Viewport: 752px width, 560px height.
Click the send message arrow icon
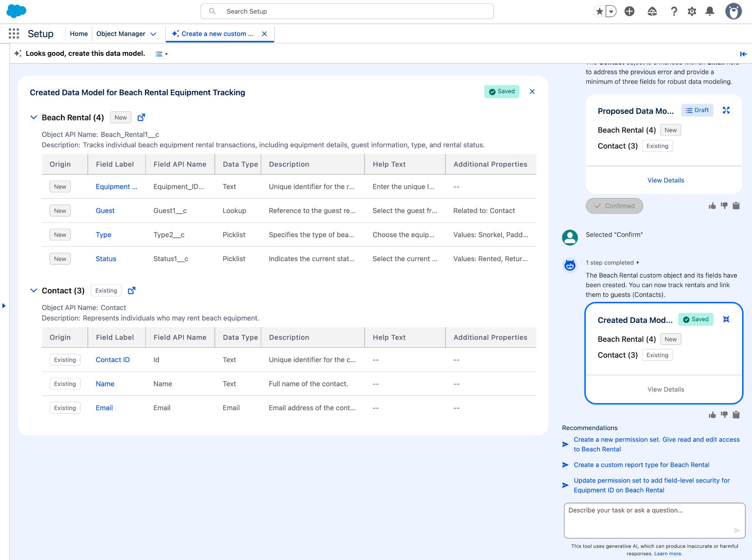737,531
